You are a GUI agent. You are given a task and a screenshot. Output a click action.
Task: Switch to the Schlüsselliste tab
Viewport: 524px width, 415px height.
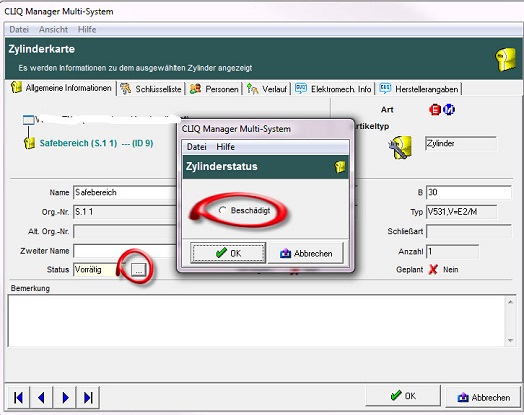151,89
